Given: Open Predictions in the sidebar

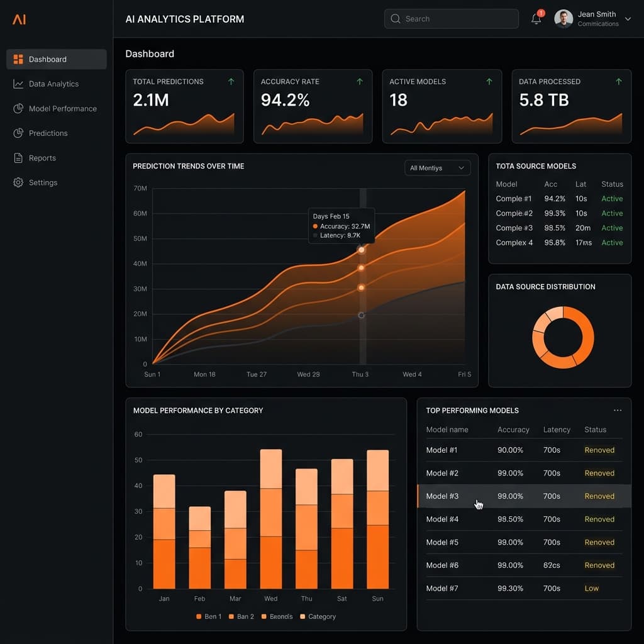Looking at the screenshot, I should (57, 133).
